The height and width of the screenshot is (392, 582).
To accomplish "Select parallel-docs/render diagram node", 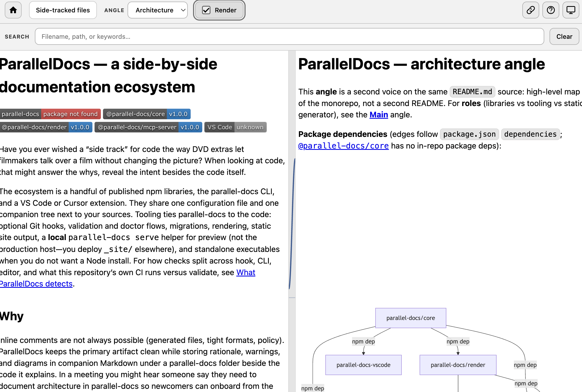I will click(x=458, y=365).
